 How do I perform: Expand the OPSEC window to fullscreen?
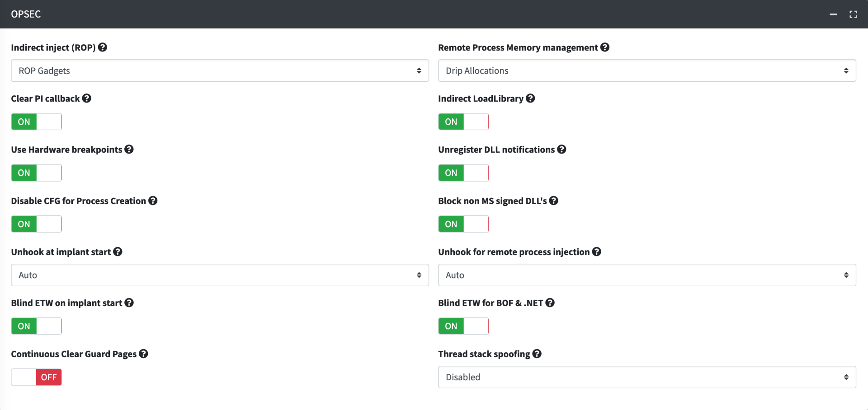point(854,14)
